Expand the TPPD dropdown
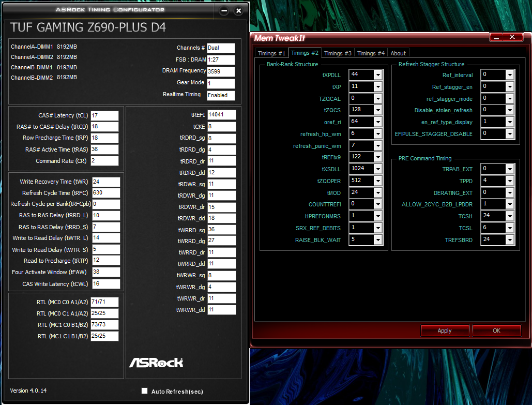This screenshot has width=532, height=405. click(510, 181)
